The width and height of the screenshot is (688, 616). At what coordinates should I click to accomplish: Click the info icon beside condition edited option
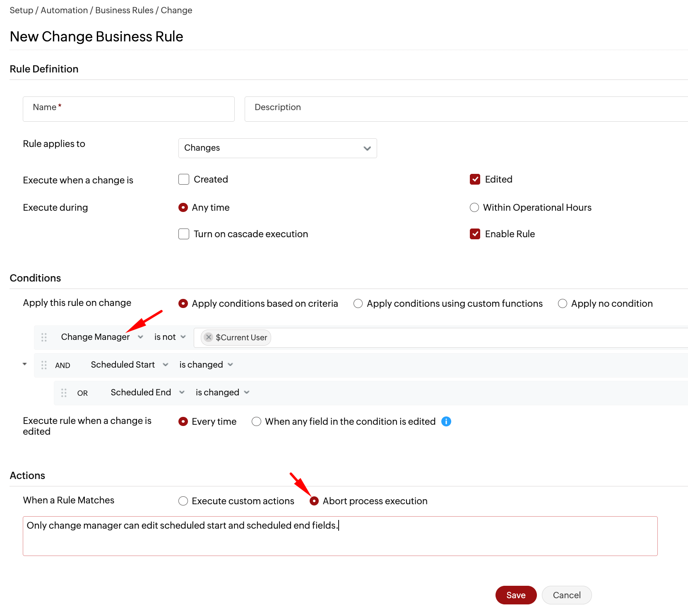point(446,421)
